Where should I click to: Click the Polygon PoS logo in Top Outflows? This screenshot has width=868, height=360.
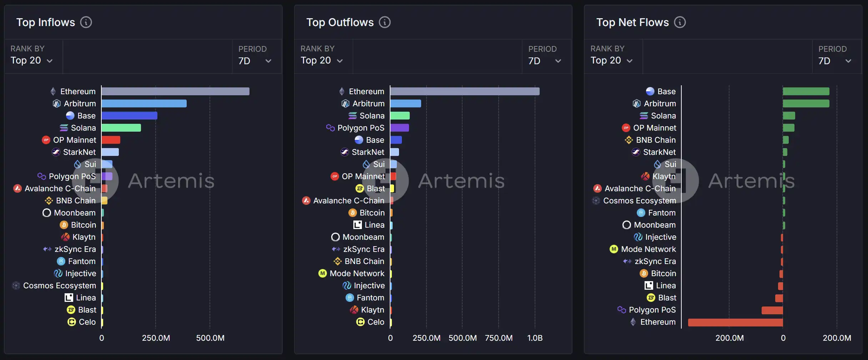pos(330,128)
